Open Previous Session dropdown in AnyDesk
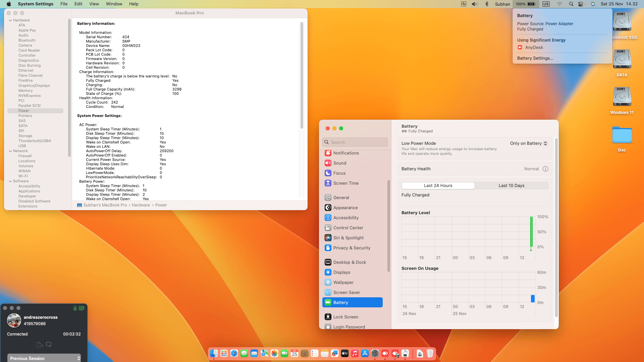This screenshot has width=644, height=362. click(44, 358)
